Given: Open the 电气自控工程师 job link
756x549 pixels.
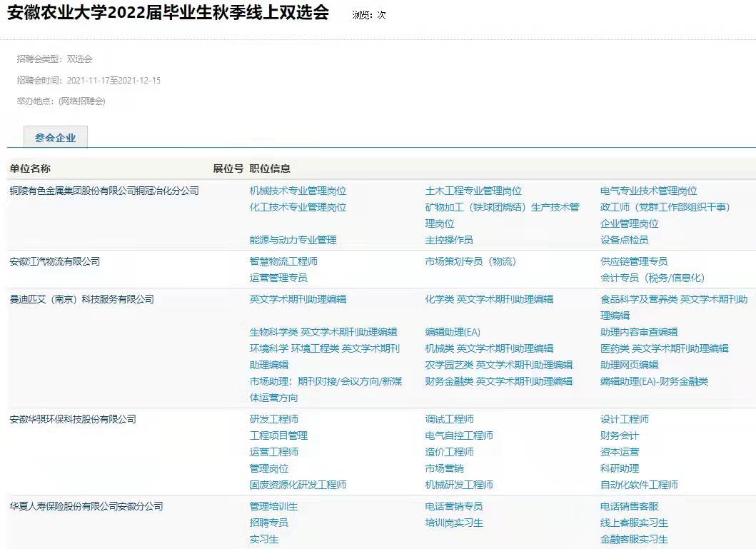Looking at the screenshot, I should [x=459, y=435].
